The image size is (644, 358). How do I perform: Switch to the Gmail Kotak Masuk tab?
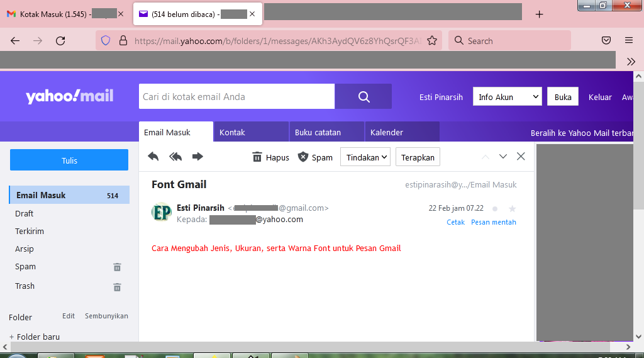(65, 14)
